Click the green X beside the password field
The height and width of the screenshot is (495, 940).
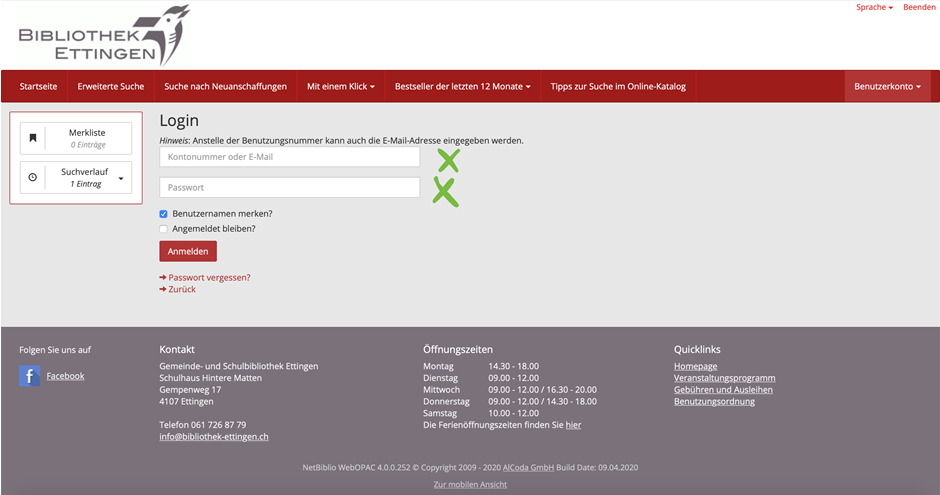pyautogui.click(x=445, y=190)
